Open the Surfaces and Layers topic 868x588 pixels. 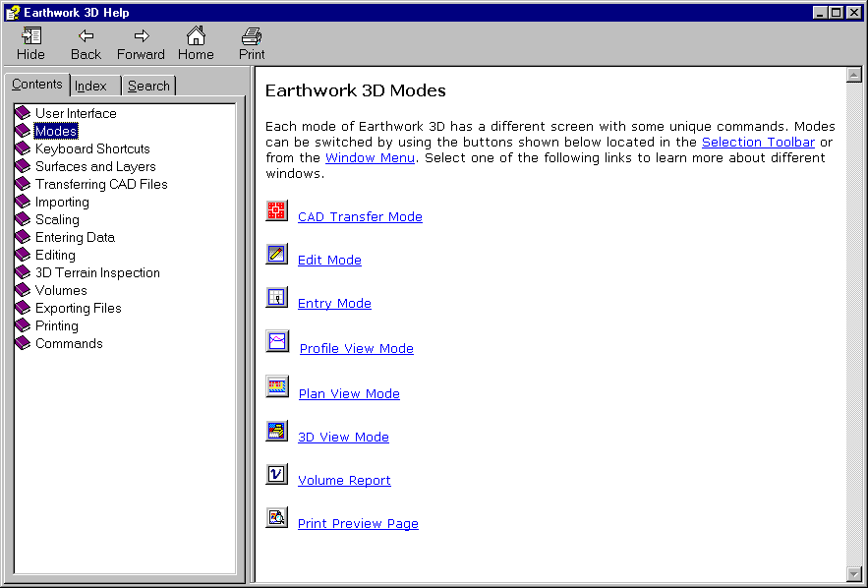point(94,166)
